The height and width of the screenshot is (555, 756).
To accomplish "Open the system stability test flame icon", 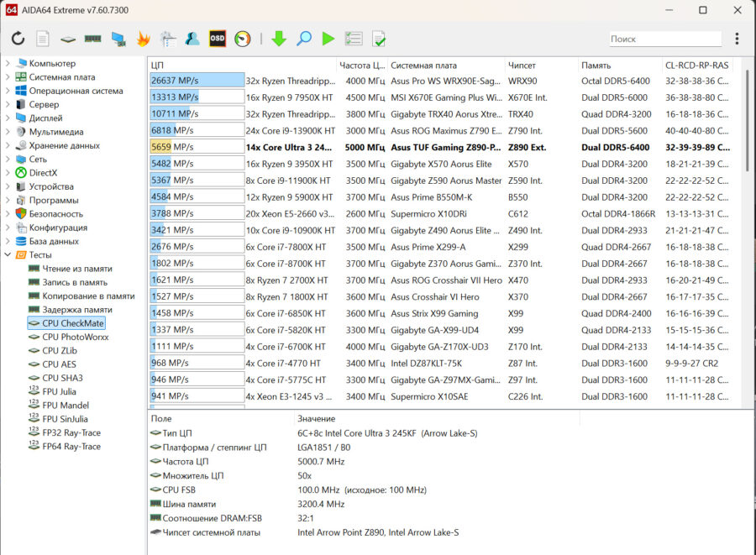I will click(x=143, y=39).
